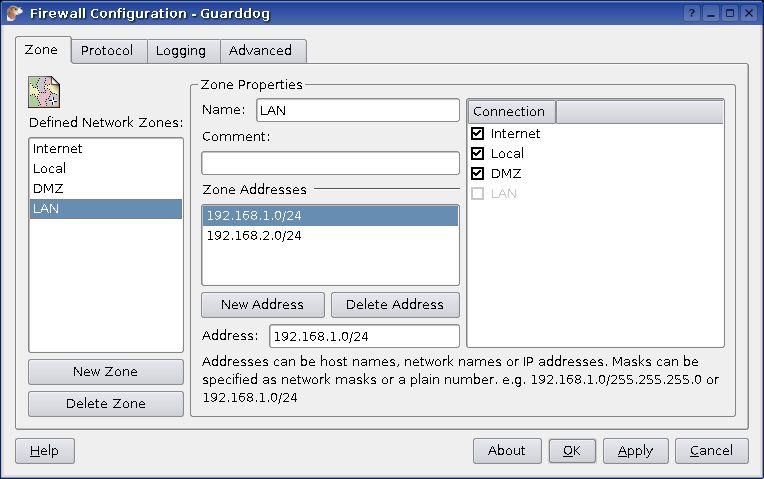
Task: Choose the 192.168.2.0/24 zone address
Action: pos(254,236)
